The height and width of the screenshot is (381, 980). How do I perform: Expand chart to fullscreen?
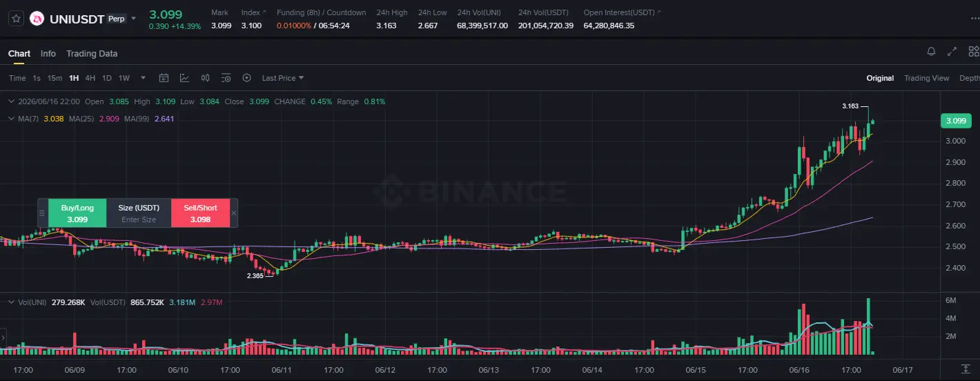952,52
